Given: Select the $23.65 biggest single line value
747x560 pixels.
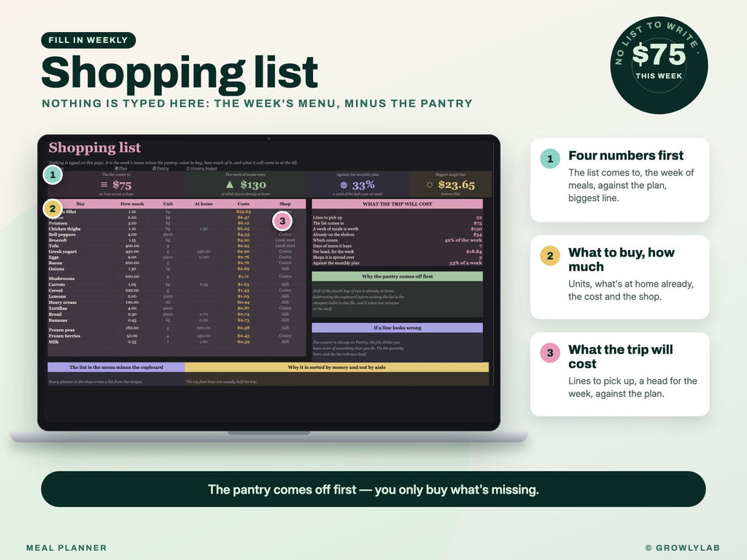Looking at the screenshot, I should point(457,184).
